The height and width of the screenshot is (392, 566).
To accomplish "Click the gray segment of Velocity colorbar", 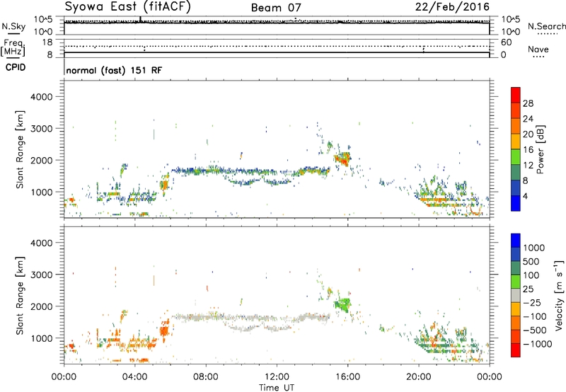I will [516, 295].
